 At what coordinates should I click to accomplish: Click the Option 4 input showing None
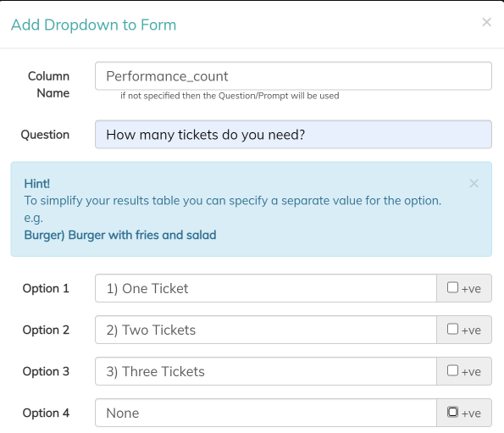coord(266,413)
